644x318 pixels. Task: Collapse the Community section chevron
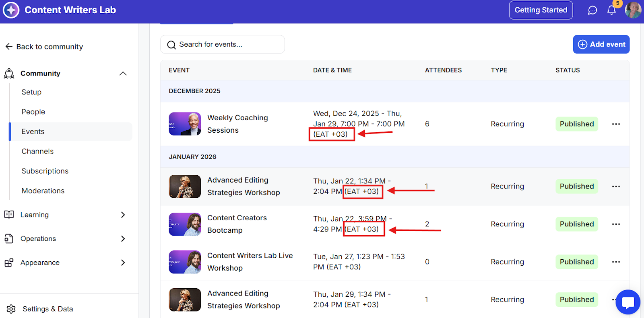coord(123,74)
